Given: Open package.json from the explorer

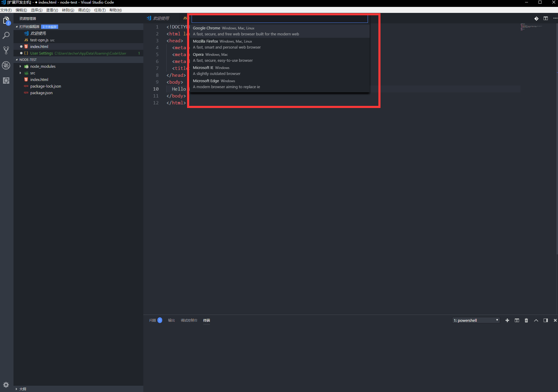Looking at the screenshot, I should click(41, 93).
